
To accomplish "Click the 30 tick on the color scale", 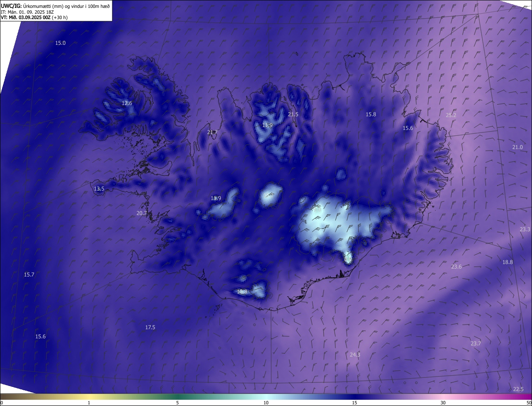I will pos(443,403).
